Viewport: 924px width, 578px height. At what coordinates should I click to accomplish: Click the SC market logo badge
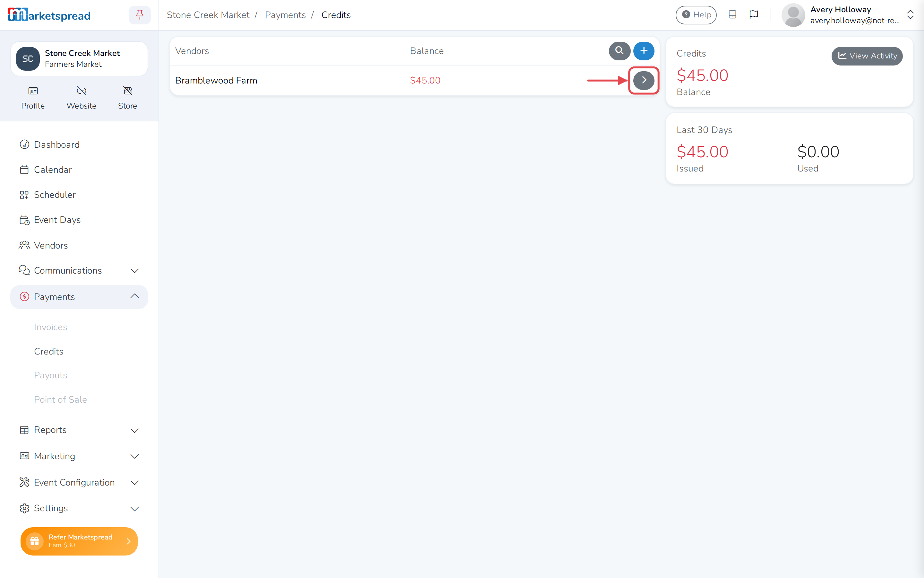click(28, 59)
